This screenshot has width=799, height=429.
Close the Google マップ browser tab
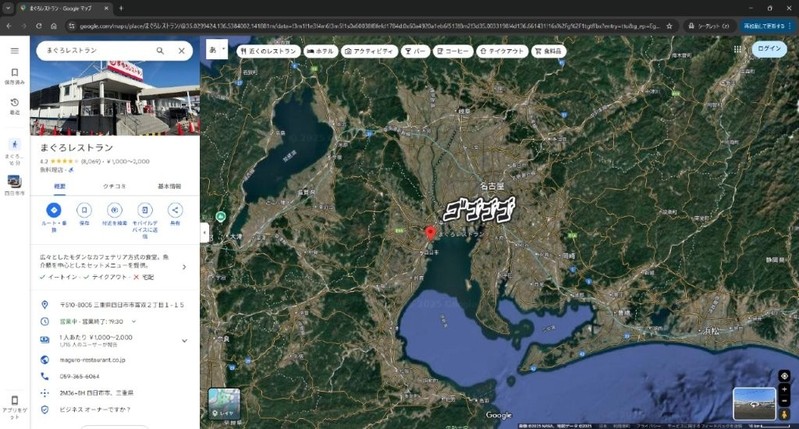tap(106, 8)
